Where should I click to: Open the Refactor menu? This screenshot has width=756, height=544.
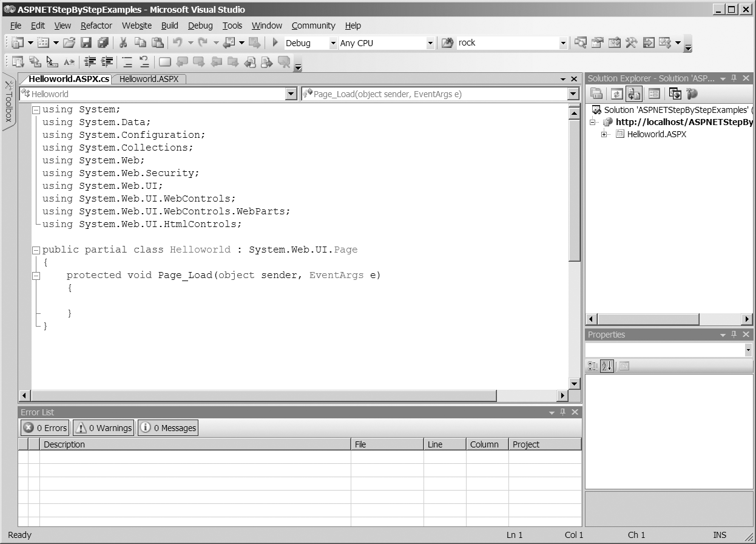click(96, 25)
